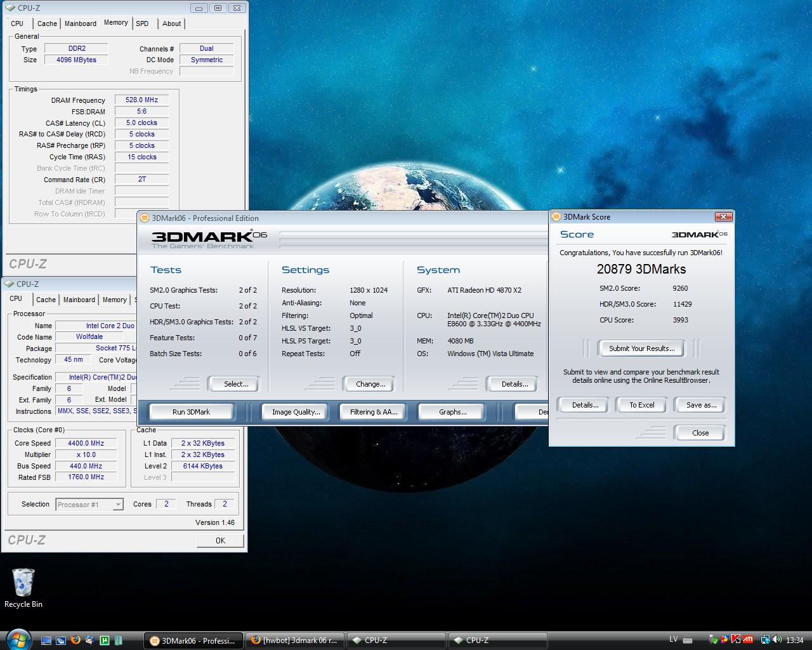Launch Thunderbird-style mail icon in quick launch
Image resolution: width=812 pixels, height=650 pixels.
pyautogui.click(x=89, y=640)
